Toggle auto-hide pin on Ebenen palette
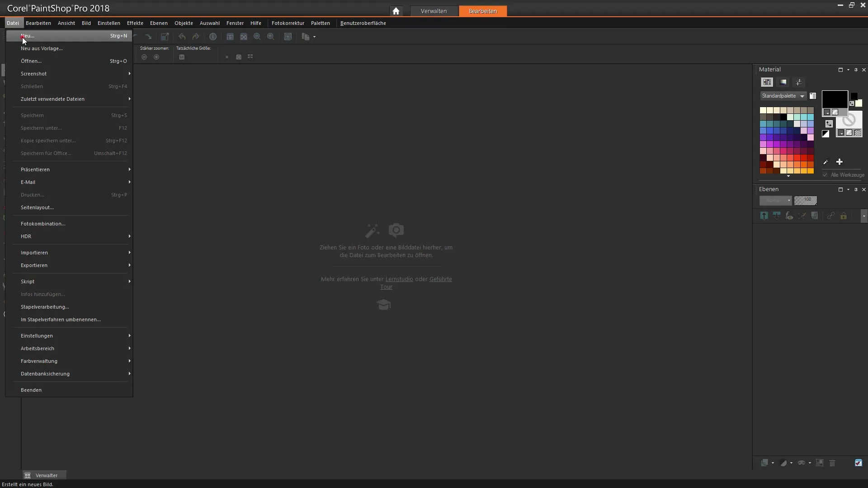Viewport: 868px width, 488px height. (x=856, y=189)
